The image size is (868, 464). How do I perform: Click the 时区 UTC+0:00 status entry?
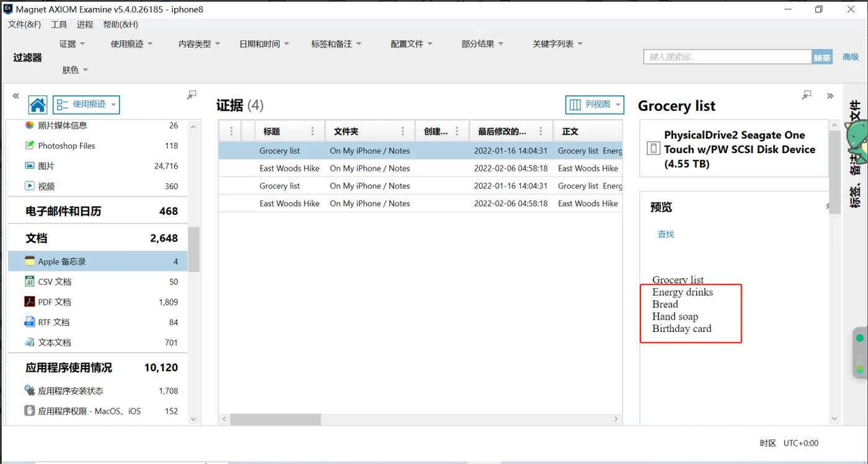(789, 443)
